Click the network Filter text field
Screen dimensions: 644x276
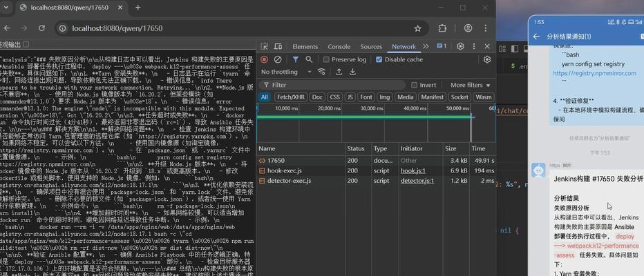click(334, 85)
